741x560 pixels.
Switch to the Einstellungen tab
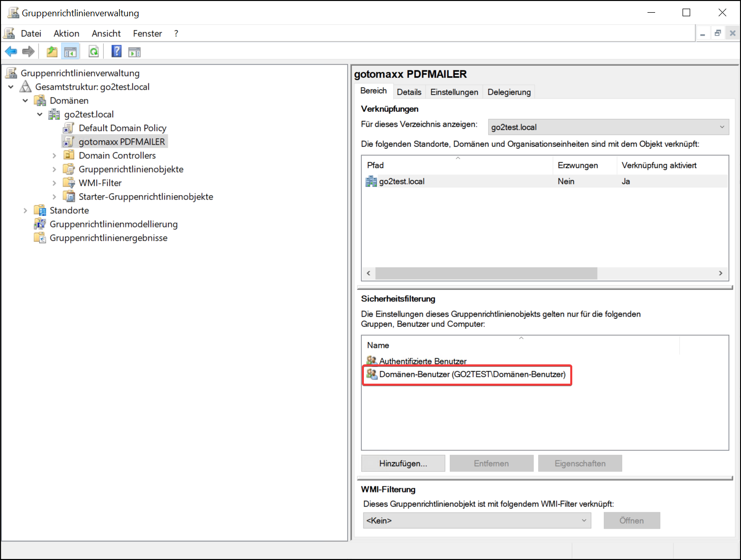coord(454,92)
